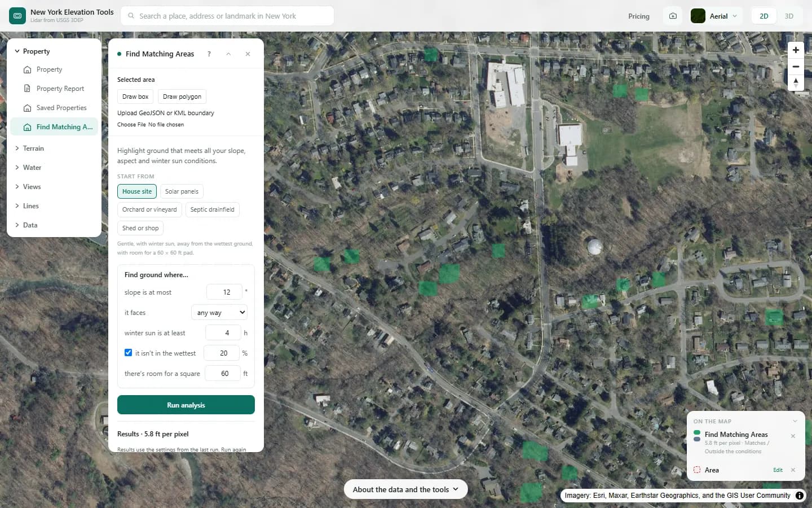Switch the map to 3D view

click(789, 16)
